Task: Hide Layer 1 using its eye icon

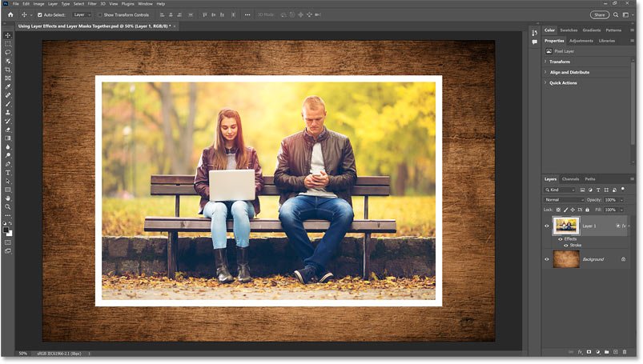Action: click(x=547, y=226)
